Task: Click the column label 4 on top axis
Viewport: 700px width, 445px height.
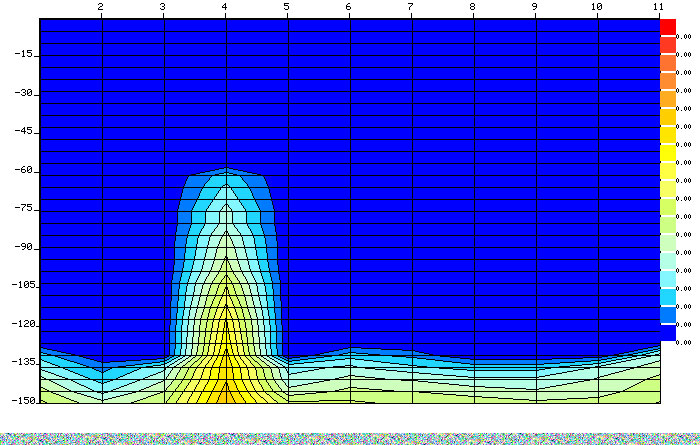Action: pos(225,7)
